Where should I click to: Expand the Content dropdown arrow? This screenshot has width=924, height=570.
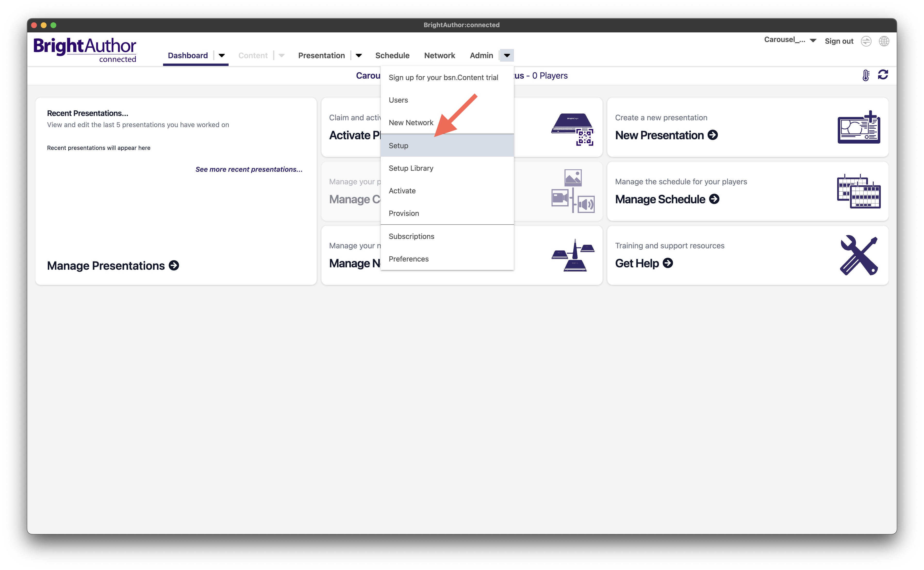pos(281,56)
